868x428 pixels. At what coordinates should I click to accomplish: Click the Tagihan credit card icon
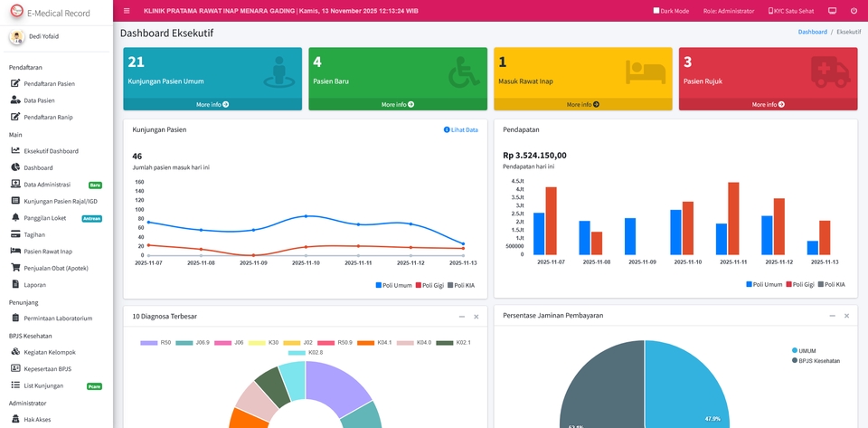[x=15, y=234]
